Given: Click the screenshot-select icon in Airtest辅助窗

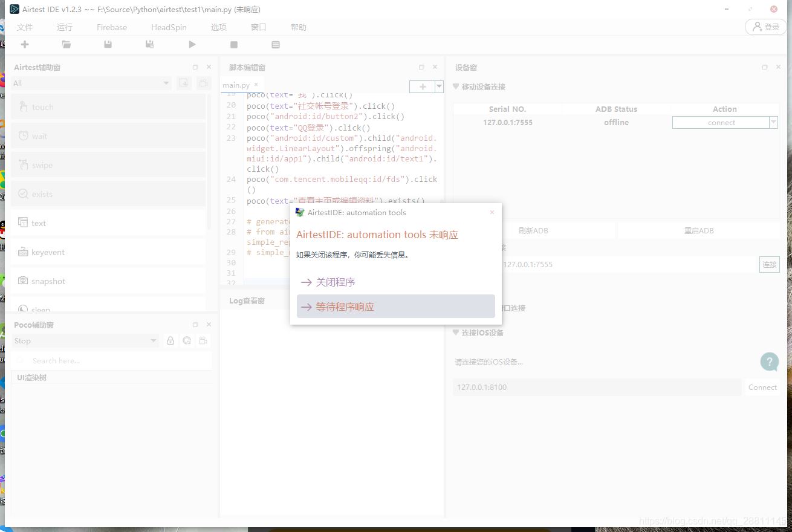Looking at the screenshot, I should (x=184, y=83).
